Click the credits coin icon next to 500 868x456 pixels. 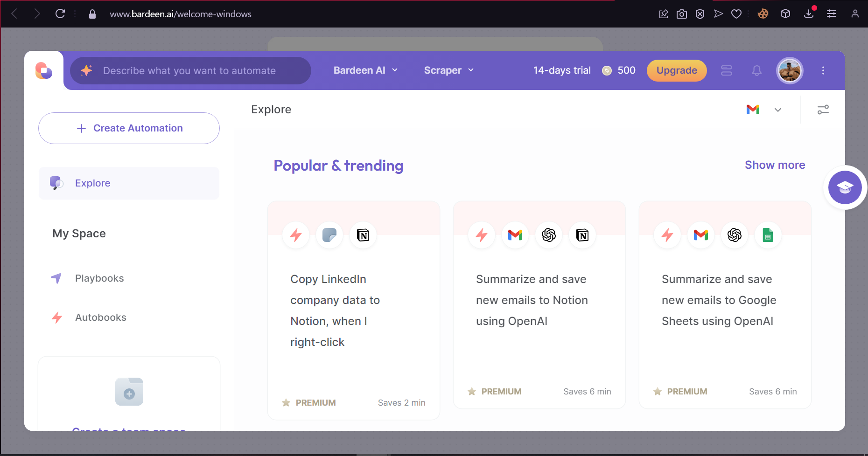[x=607, y=70]
